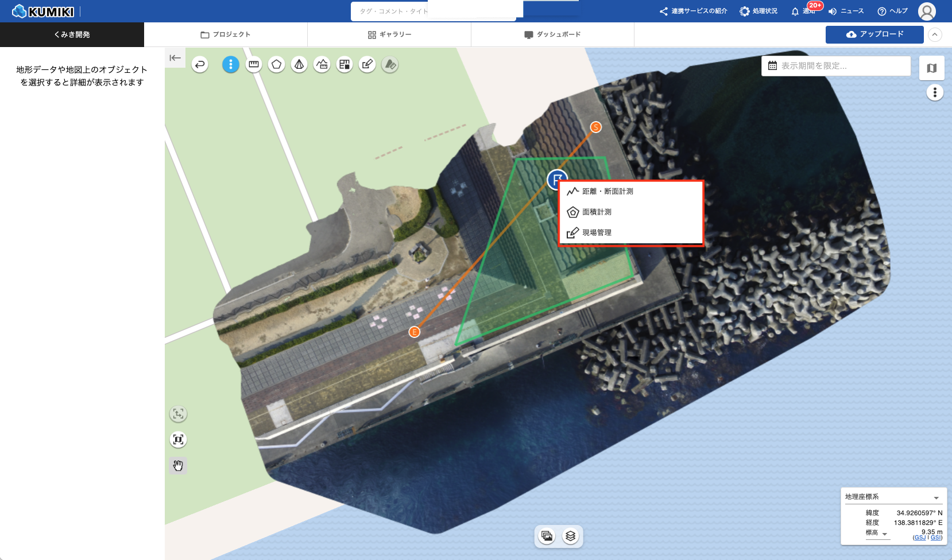
Task: Expand the 標高 elevation dropdown
Action: tap(884, 534)
